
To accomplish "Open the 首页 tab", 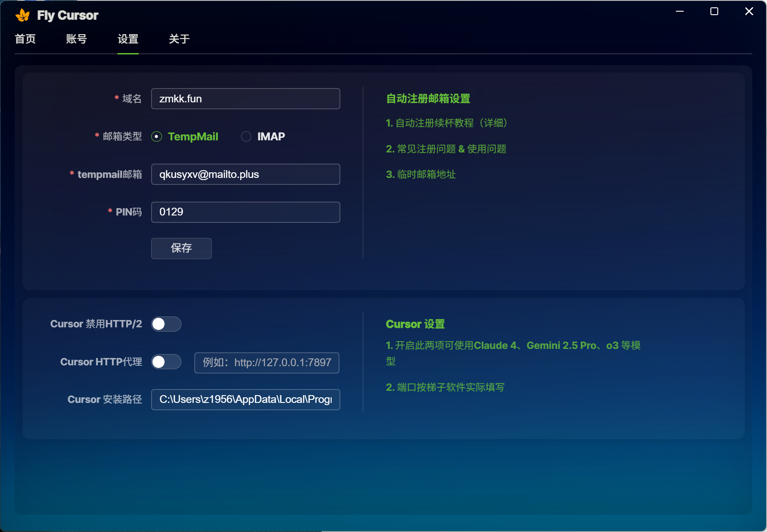I will click(x=25, y=39).
